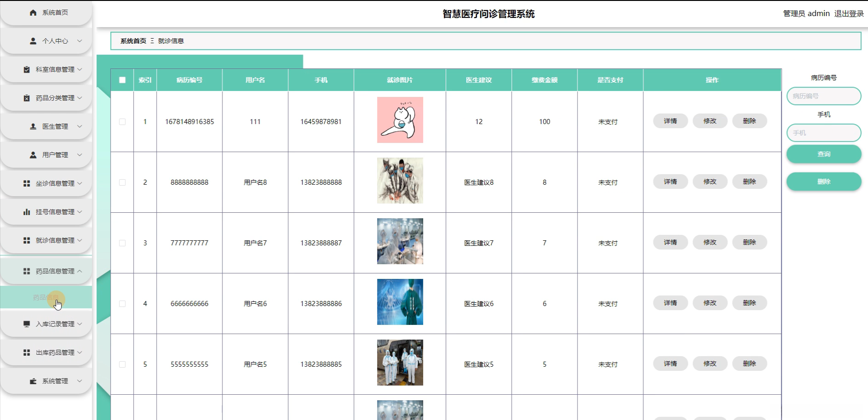Expand the 科室信息管理 chevron
Viewport: 868px width, 420px height.
[79, 69]
